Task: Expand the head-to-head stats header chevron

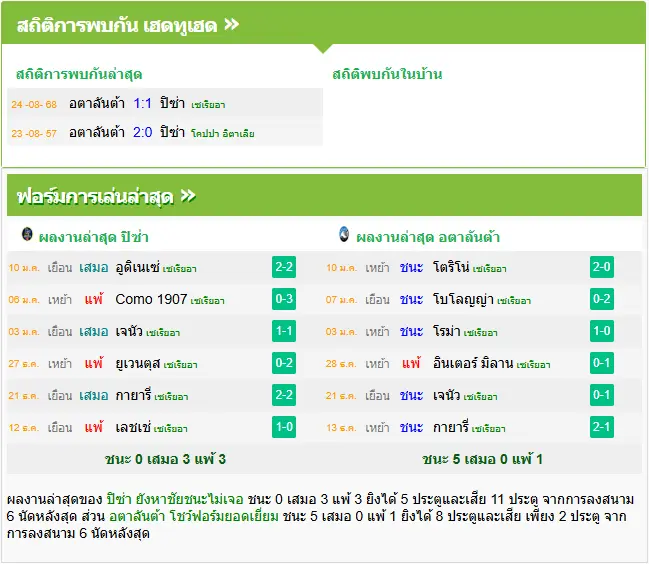Action: click(x=232, y=24)
